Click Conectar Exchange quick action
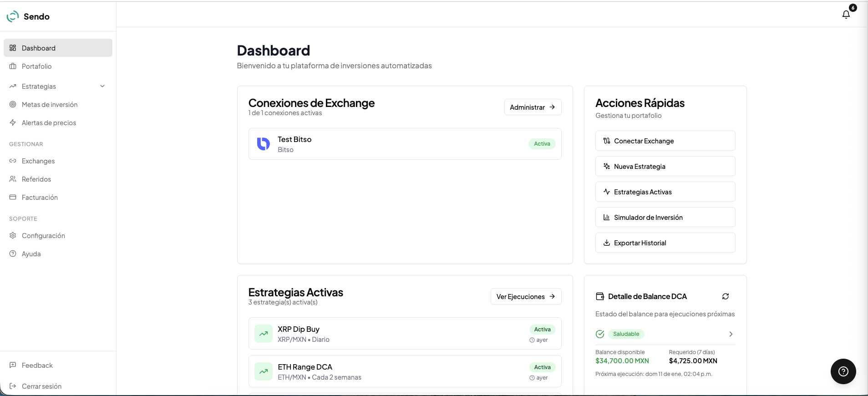Screen dimensions: 868x396 tap(665, 141)
